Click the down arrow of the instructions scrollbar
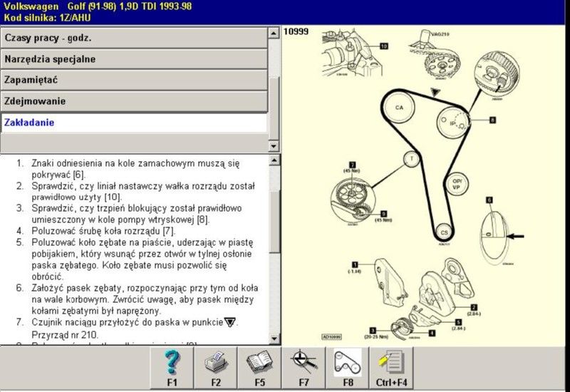The width and height of the screenshot is (570, 392). 274,339
